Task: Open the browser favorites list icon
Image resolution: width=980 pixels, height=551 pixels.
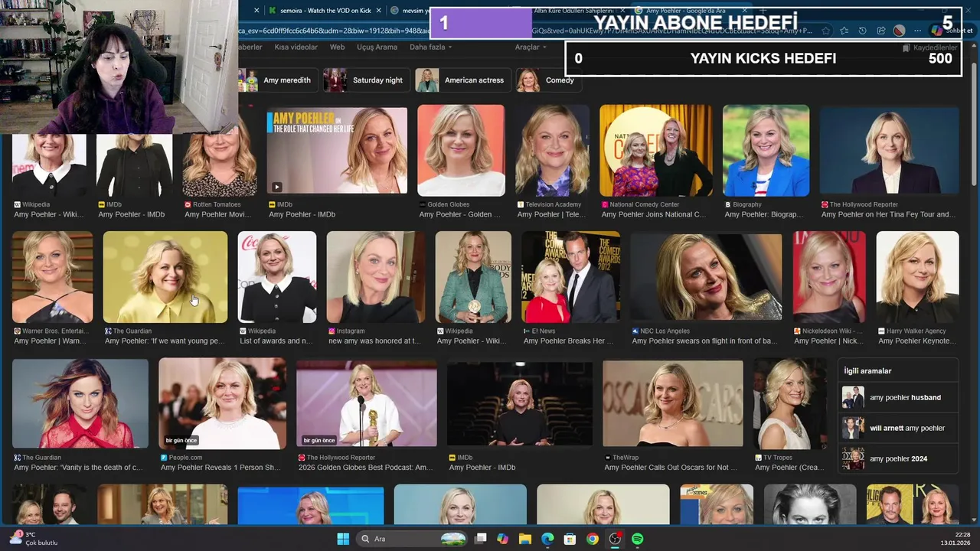Action: point(844,31)
